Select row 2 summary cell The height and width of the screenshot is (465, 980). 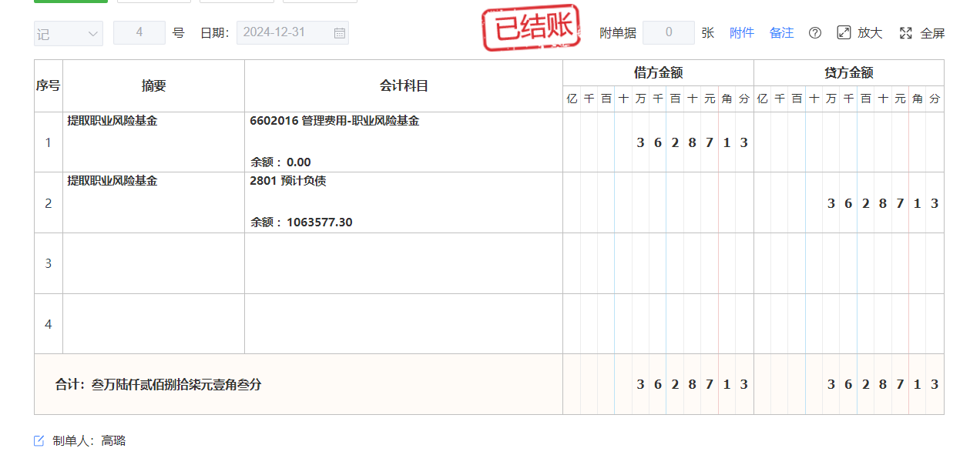pyautogui.click(x=153, y=202)
